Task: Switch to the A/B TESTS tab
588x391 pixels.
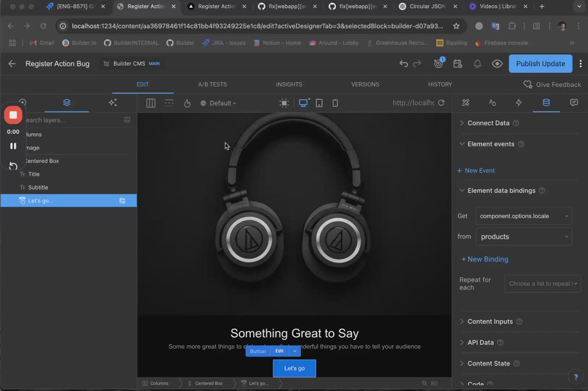Action: pyautogui.click(x=213, y=85)
